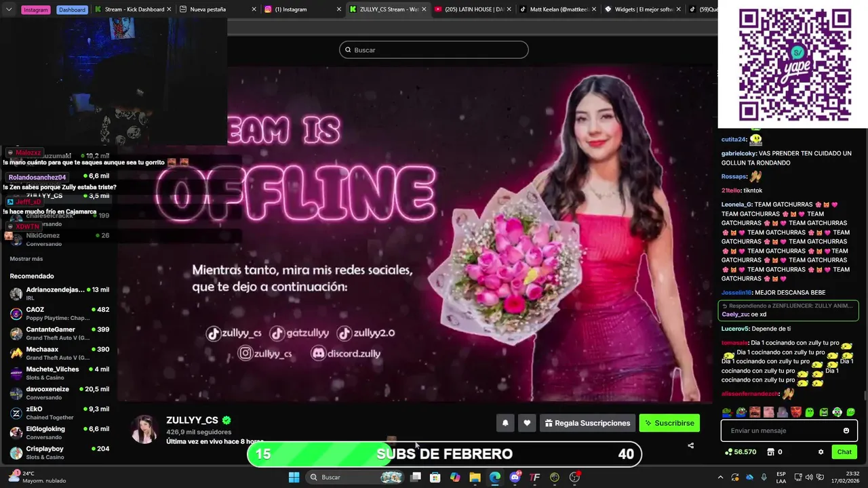Click username gabrielcoky in chat
Image resolution: width=868 pixels, height=488 pixels.
738,153
